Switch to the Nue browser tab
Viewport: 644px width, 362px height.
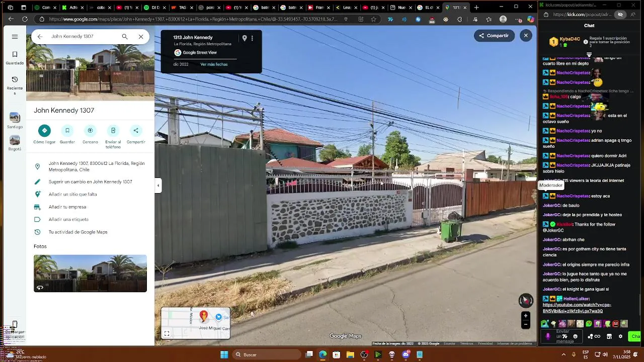click(x=401, y=8)
